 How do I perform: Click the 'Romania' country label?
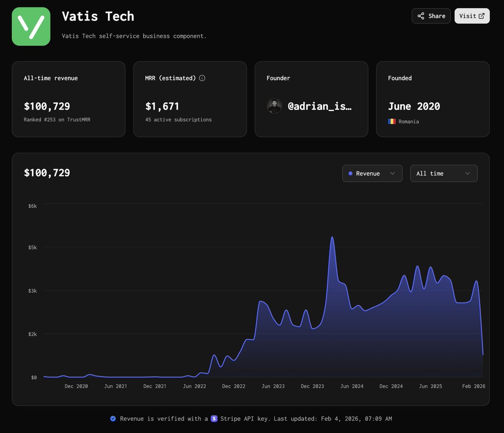(x=409, y=122)
